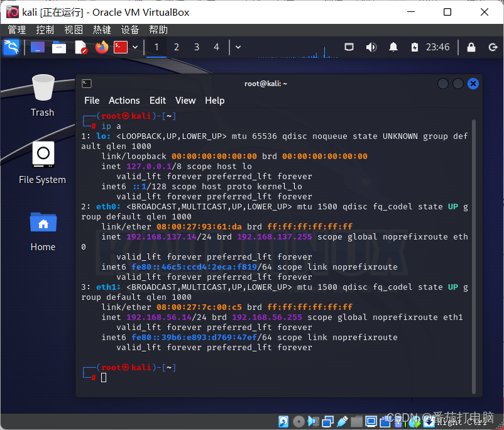This screenshot has width=504, height=430.
Task: Switch to workspace 4
Action: pyautogui.click(x=216, y=47)
